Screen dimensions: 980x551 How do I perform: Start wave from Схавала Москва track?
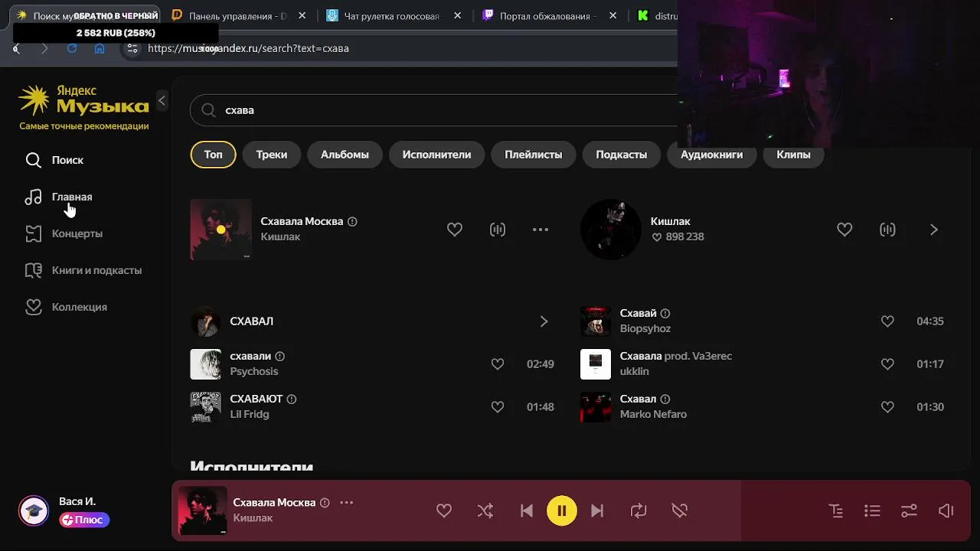pos(498,230)
